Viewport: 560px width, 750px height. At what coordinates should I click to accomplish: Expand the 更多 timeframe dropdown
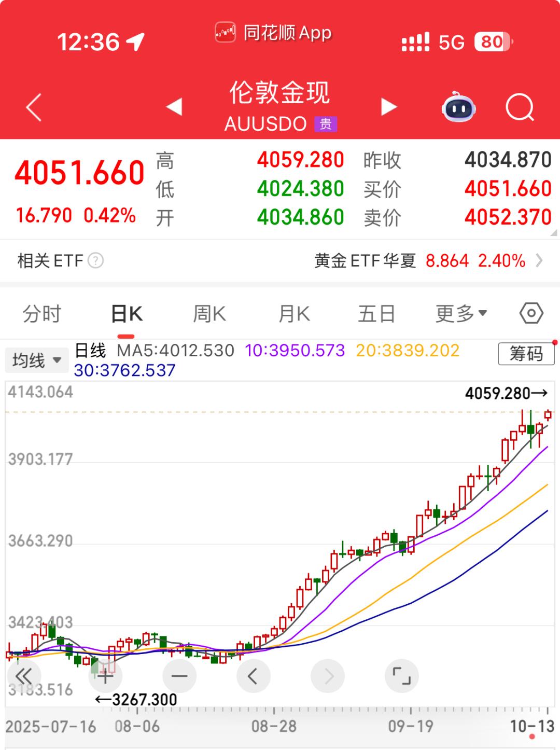tap(461, 314)
